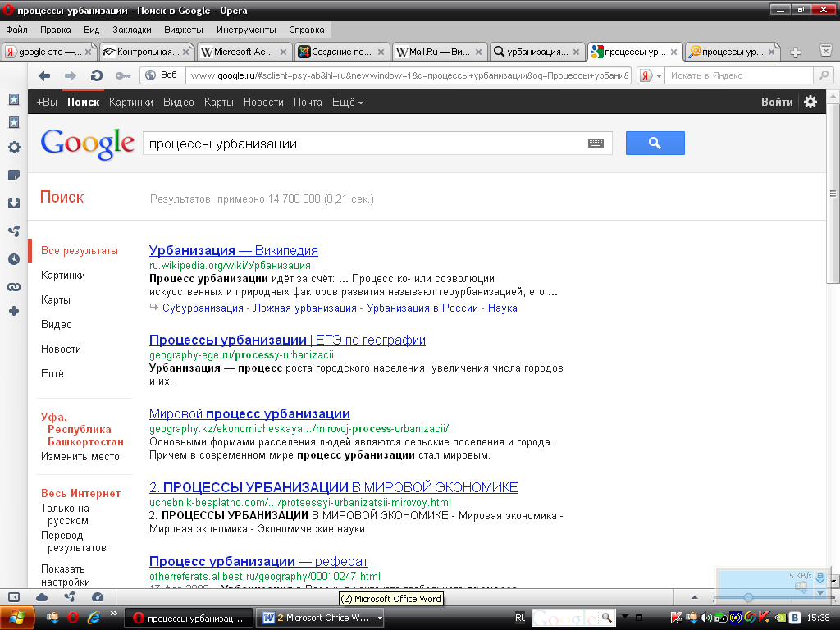
Task: Click the Google logo
Action: [87, 144]
